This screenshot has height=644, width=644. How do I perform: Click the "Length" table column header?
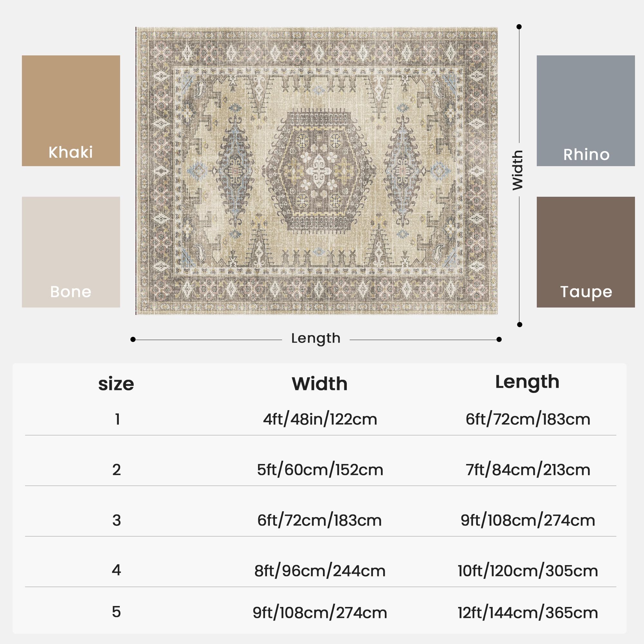pyautogui.click(x=527, y=382)
